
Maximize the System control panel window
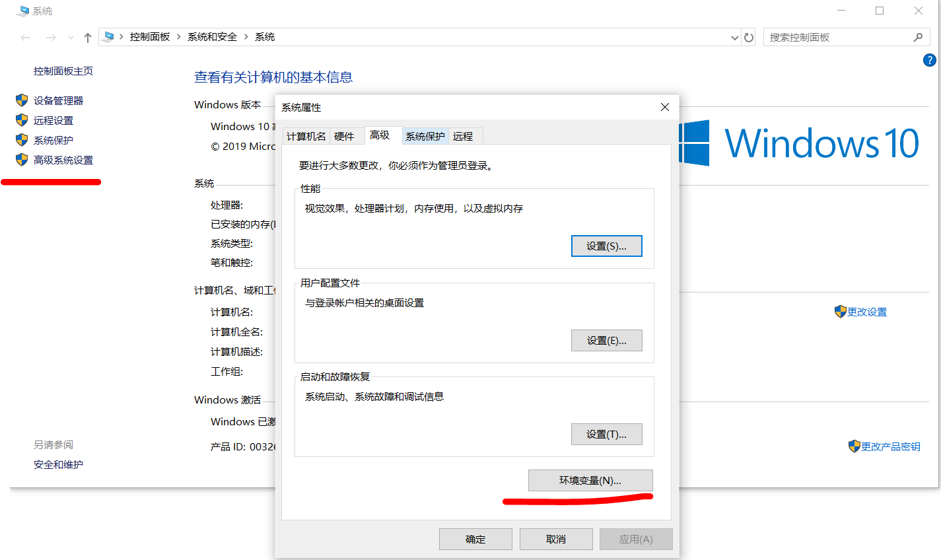click(880, 11)
